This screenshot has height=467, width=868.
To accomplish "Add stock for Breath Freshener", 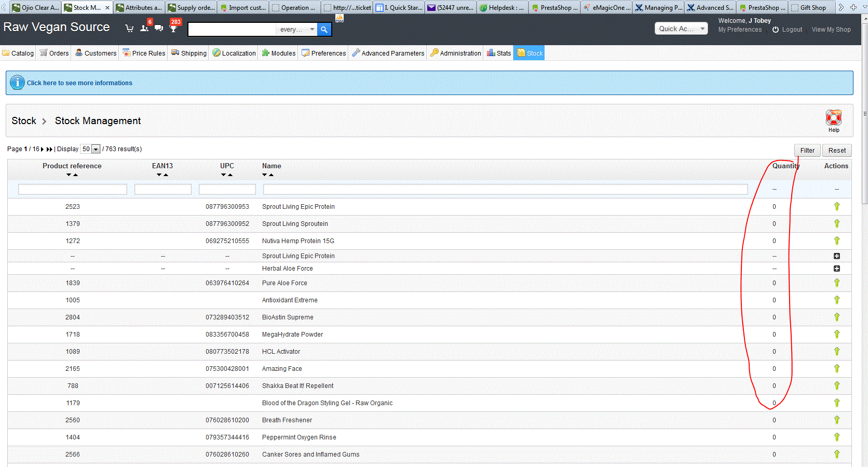I will tap(837, 420).
